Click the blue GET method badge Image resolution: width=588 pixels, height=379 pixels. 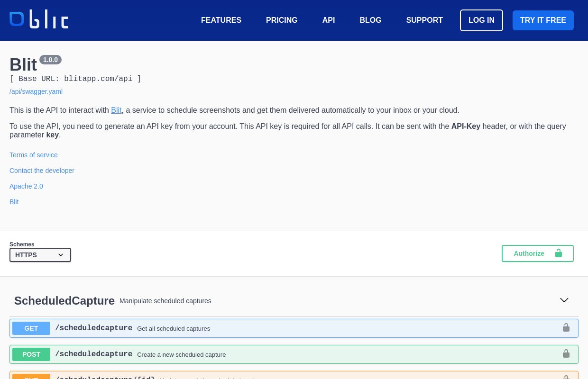point(31,328)
